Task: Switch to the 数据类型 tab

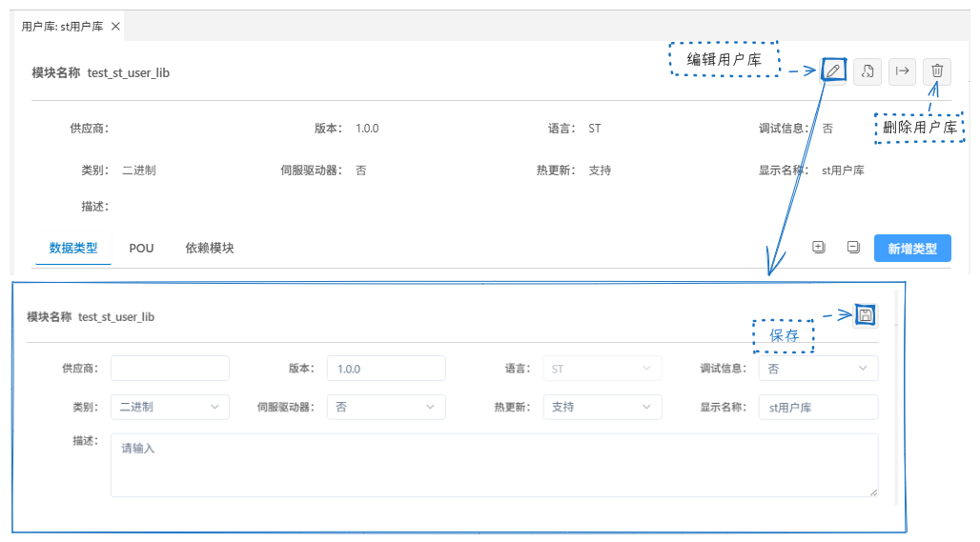Action: pyautogui.click(x=73, y=248)
